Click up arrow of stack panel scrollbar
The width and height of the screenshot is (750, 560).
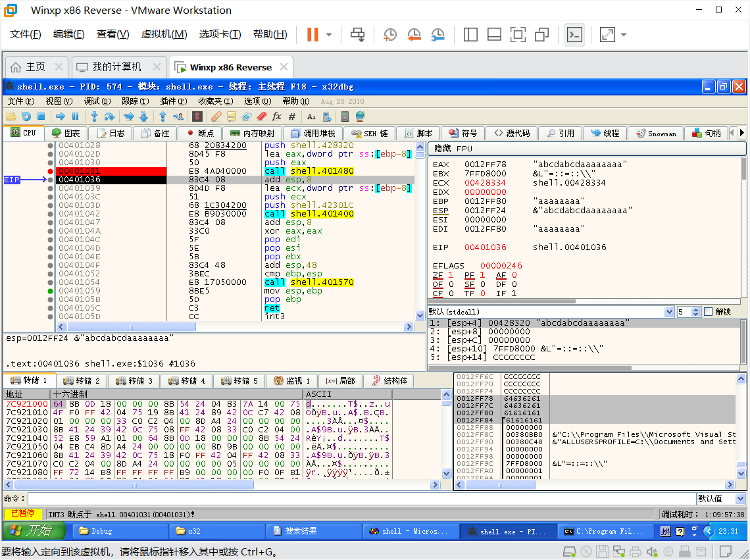pos(741,378)
